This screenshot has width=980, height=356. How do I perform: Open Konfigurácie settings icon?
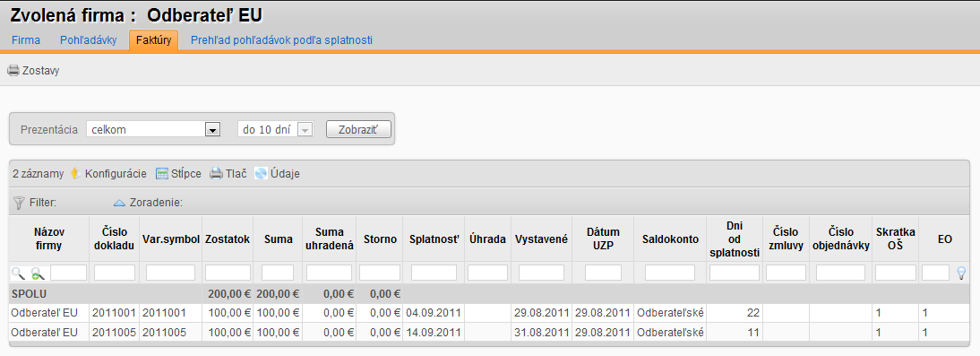coord(75,173)
